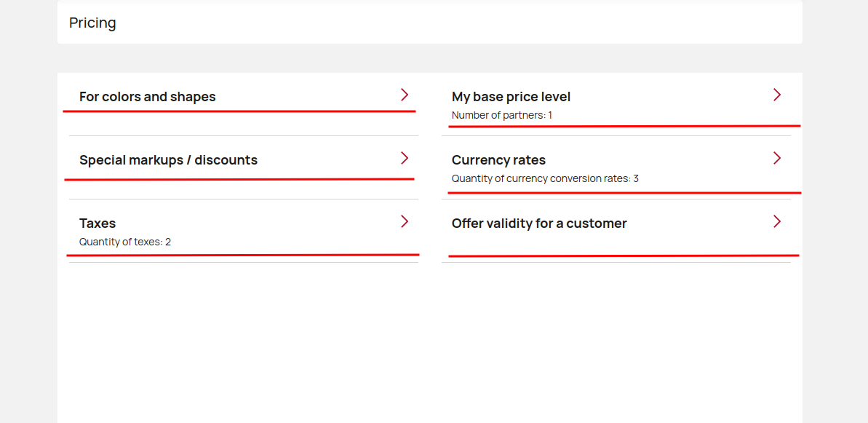
Task: Click the chevron beside For colors and shapes
Action: [405, 95]
